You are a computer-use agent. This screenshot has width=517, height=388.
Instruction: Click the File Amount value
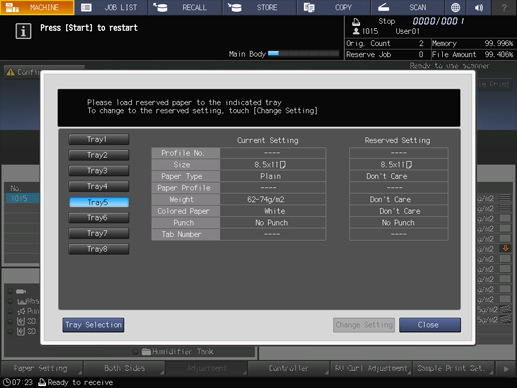499,54
